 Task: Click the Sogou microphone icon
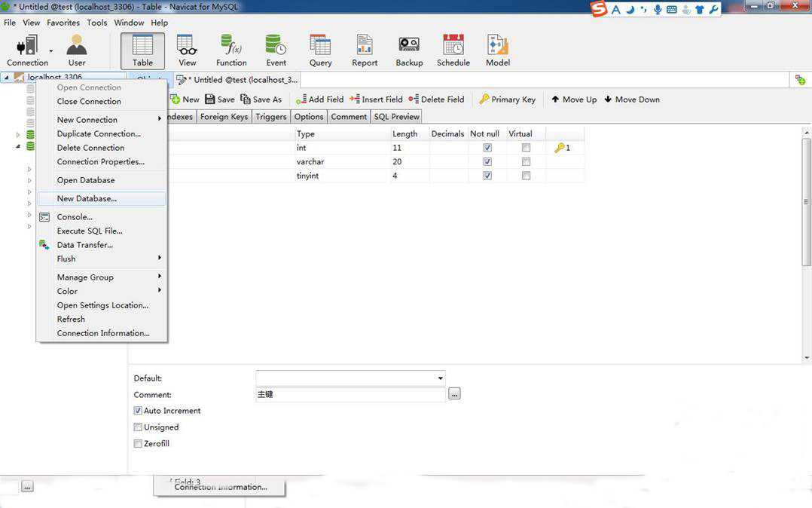658,9
